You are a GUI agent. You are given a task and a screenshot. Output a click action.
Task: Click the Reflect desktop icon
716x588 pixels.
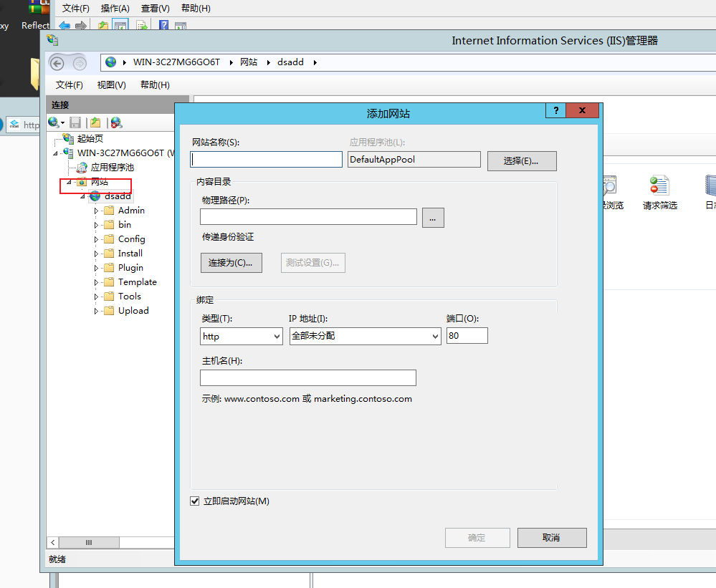pyautogui.click(x=36, y=16)
